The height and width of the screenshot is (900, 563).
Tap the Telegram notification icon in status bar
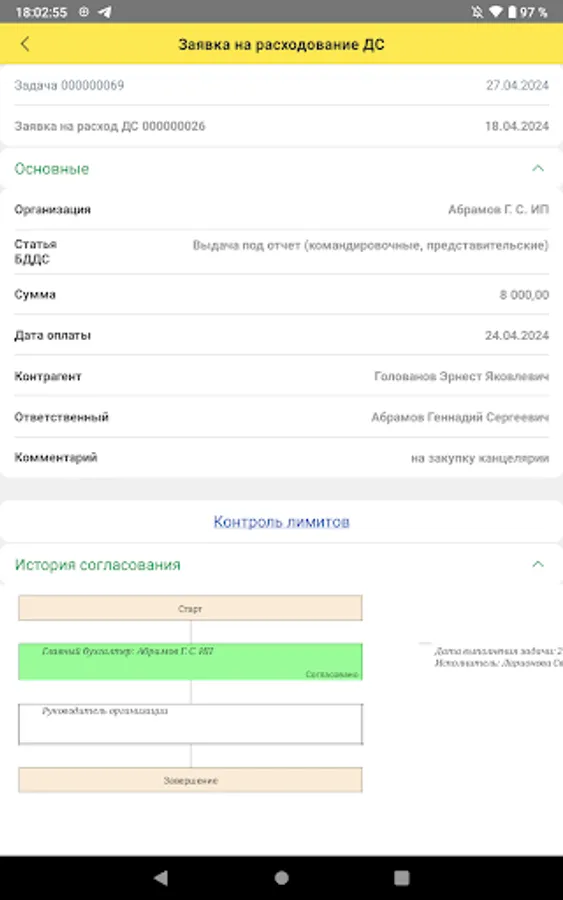point(104,12)
